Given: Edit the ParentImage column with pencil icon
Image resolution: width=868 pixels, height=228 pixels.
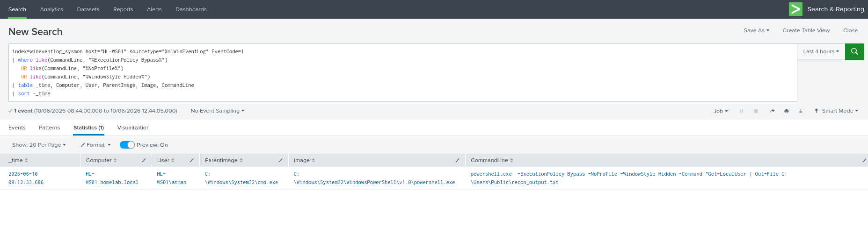Looking at the screenshot, I should click(281, 160).
